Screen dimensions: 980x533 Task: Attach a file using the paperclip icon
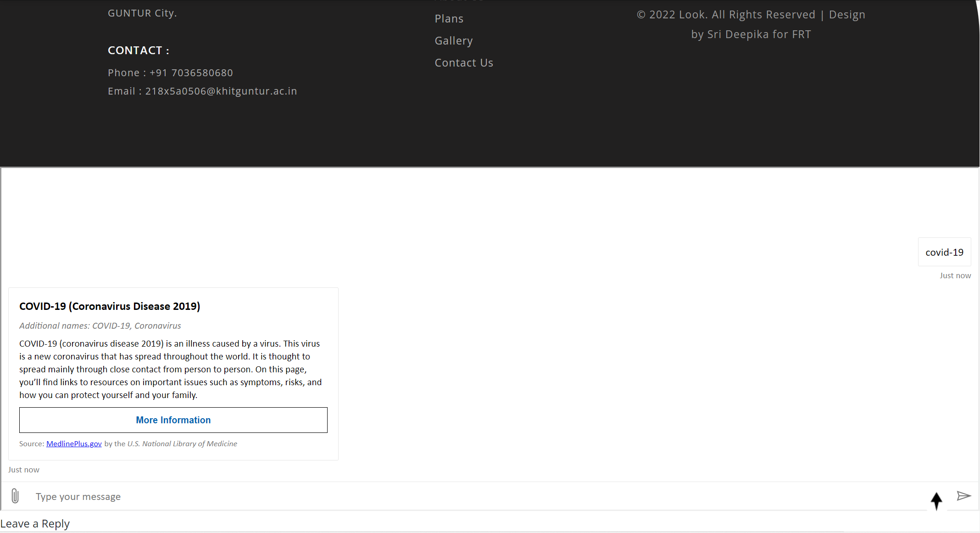pos(15,496)
